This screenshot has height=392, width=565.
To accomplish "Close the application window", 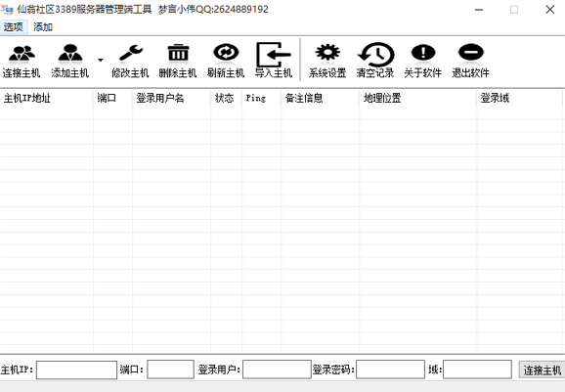I will [550, 10].
